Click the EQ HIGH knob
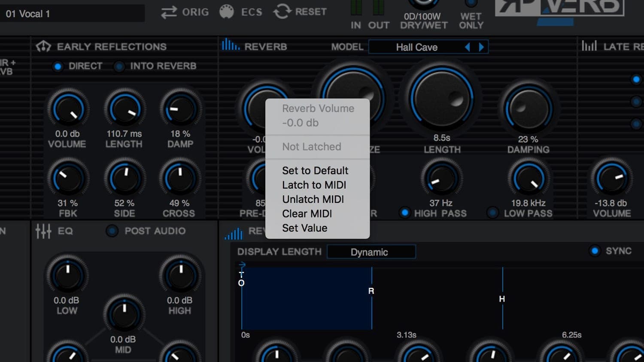The image size is (644, 362). pos(180,275)
